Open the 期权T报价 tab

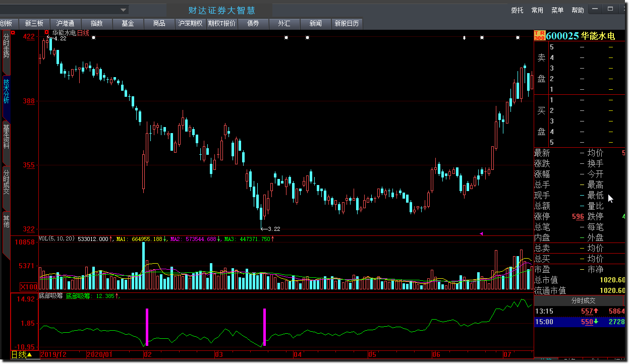pos(221,23)
